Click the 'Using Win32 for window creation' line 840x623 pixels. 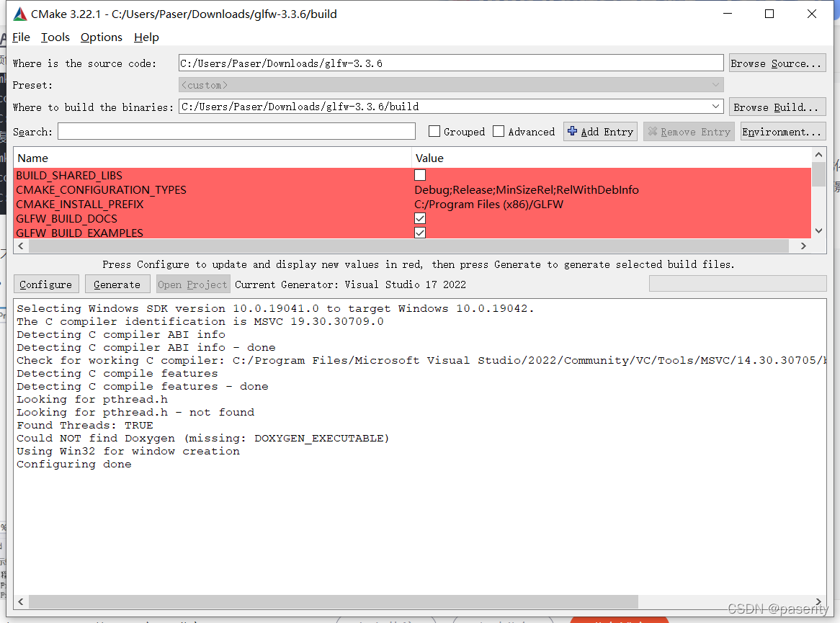(128, 452)
